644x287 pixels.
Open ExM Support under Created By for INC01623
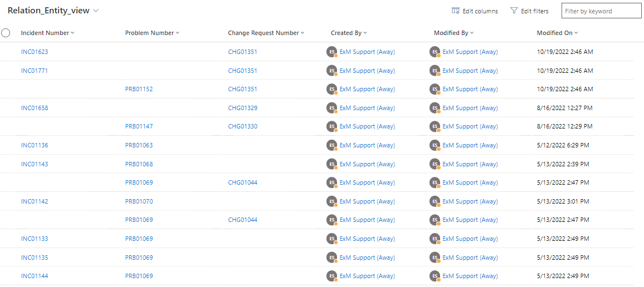[367, 52]
